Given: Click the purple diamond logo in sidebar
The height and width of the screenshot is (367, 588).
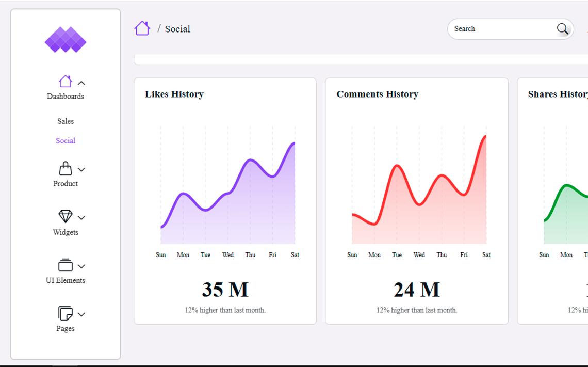Looking at the screenshot, I should pyautogui.click(x=66, y=39).
